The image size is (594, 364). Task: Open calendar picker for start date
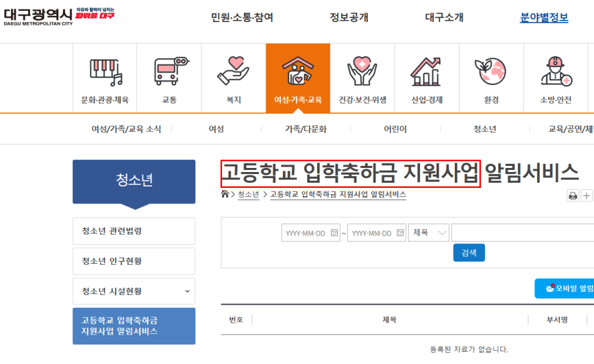[334, 233]
